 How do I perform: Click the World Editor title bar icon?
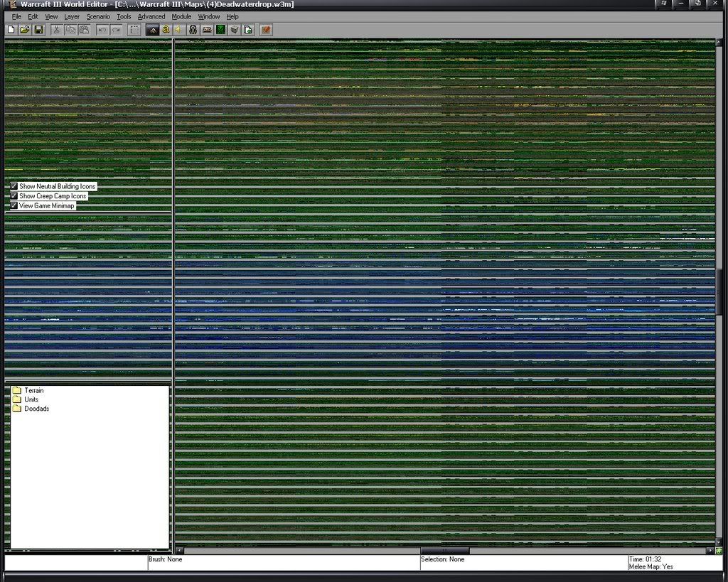pos(13,4)
